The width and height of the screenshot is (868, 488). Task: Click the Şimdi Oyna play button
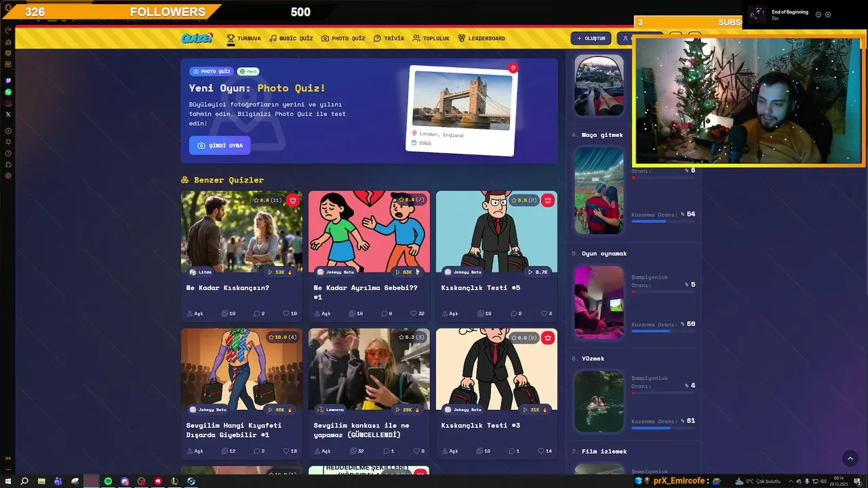pyautogui.click(x=220, y=145)
